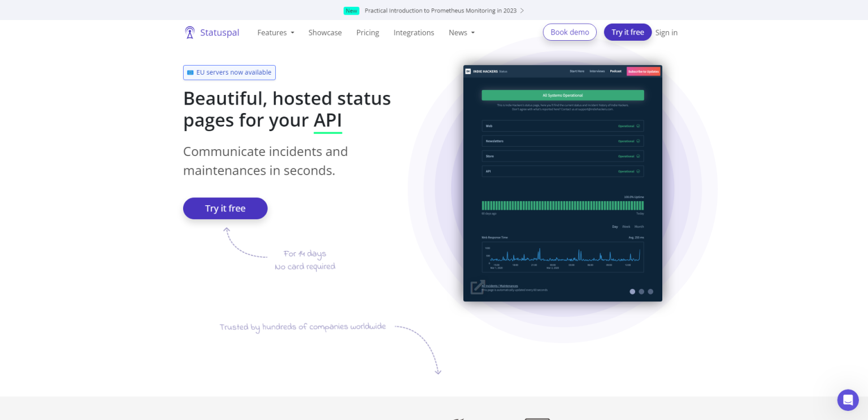
Task: Click the external-link arrow icon in the status preview
Action: (x=476, y=287)
